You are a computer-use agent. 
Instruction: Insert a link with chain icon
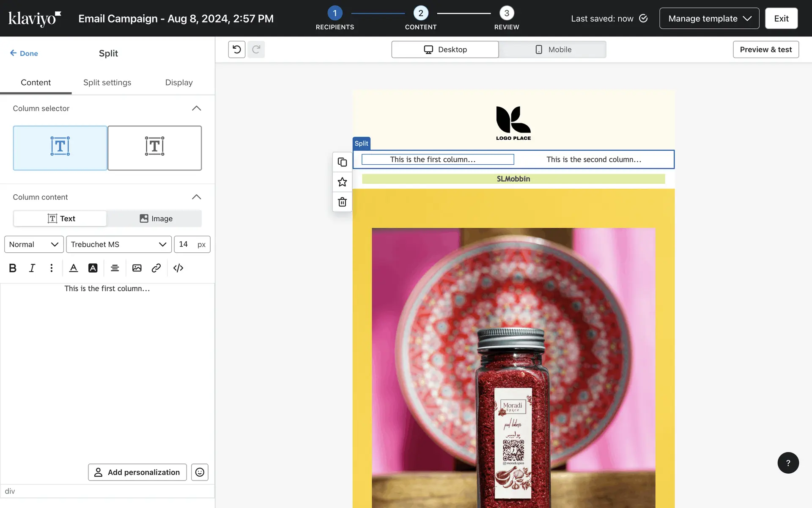[156, 268]
